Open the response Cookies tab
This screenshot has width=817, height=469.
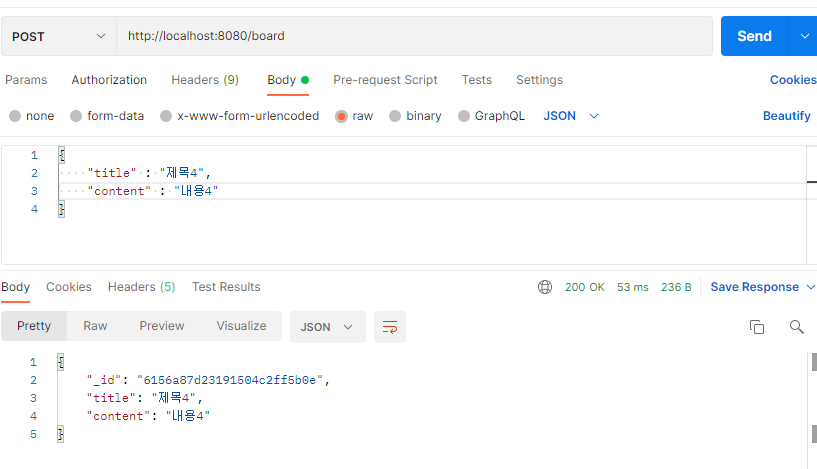click(x=69, y=287)
